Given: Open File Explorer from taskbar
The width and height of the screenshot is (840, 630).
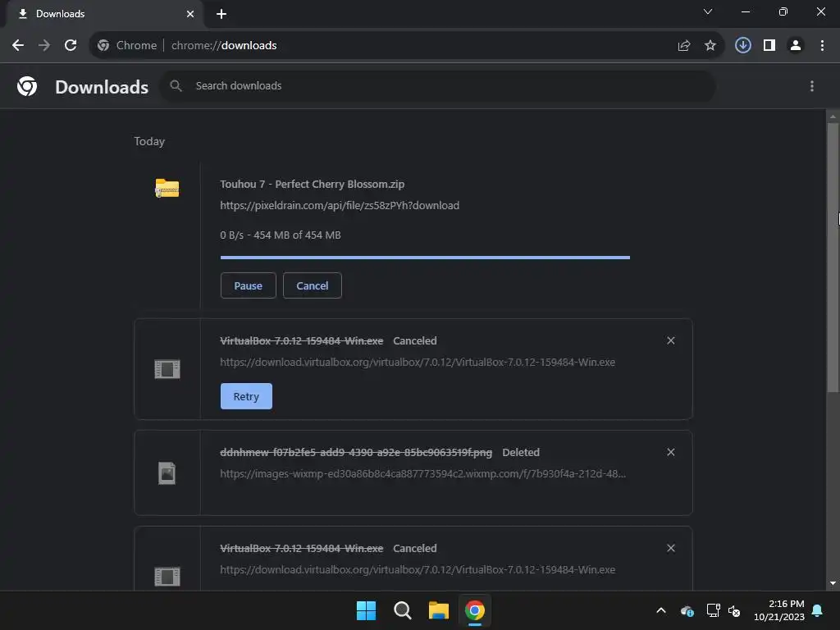Looking at the screenshot, I should 438,610.
